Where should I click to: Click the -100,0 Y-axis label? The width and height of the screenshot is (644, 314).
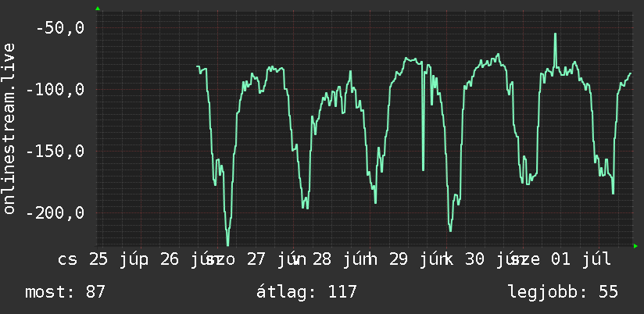55,90
